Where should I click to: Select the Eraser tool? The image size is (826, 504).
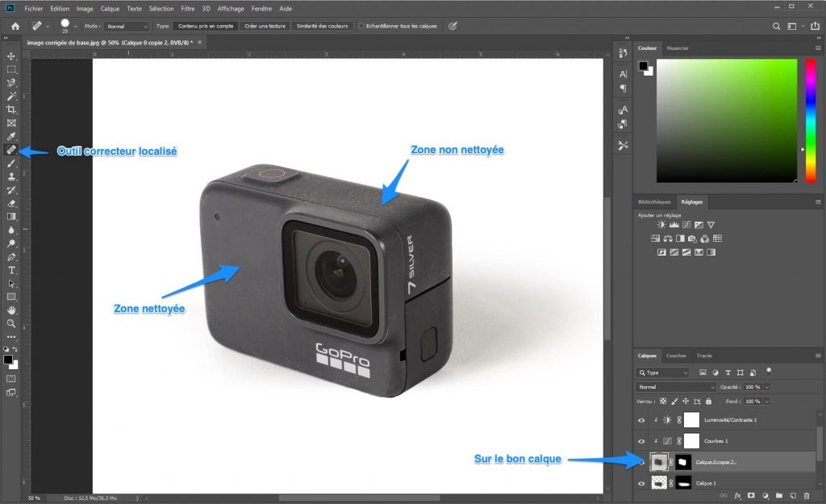point(11,203)
